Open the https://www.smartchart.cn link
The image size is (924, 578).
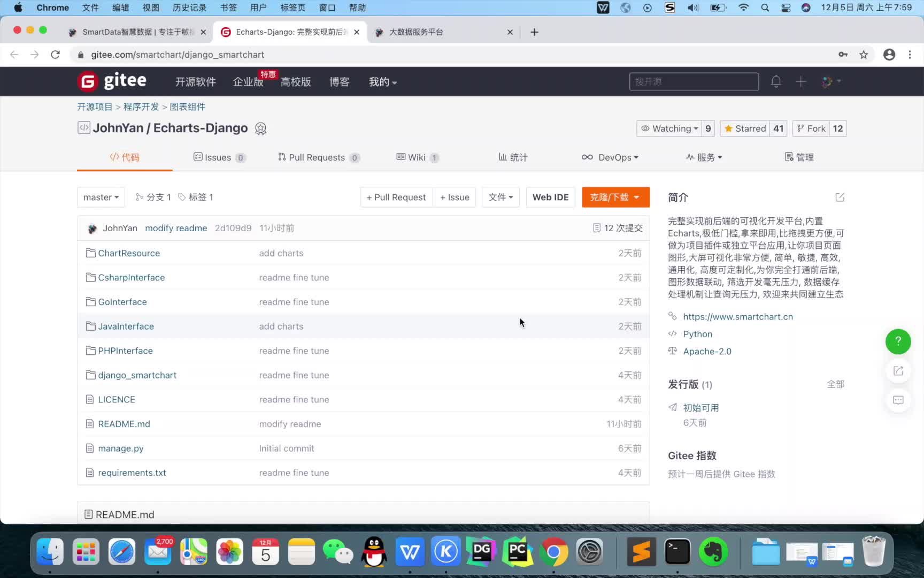[738, 317]
